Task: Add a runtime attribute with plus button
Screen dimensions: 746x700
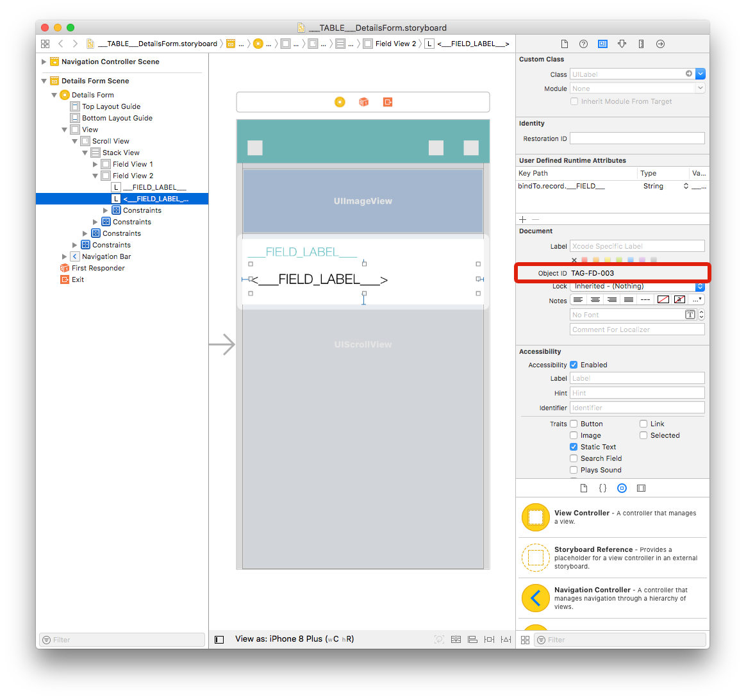Action: click(x=523, y=219)
